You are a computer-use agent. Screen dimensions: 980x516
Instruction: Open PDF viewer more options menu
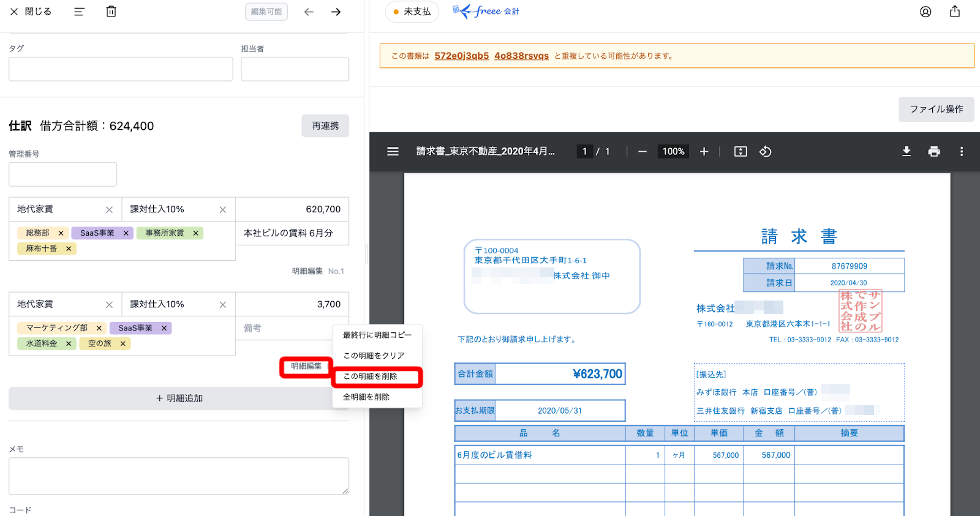point(962,151)
